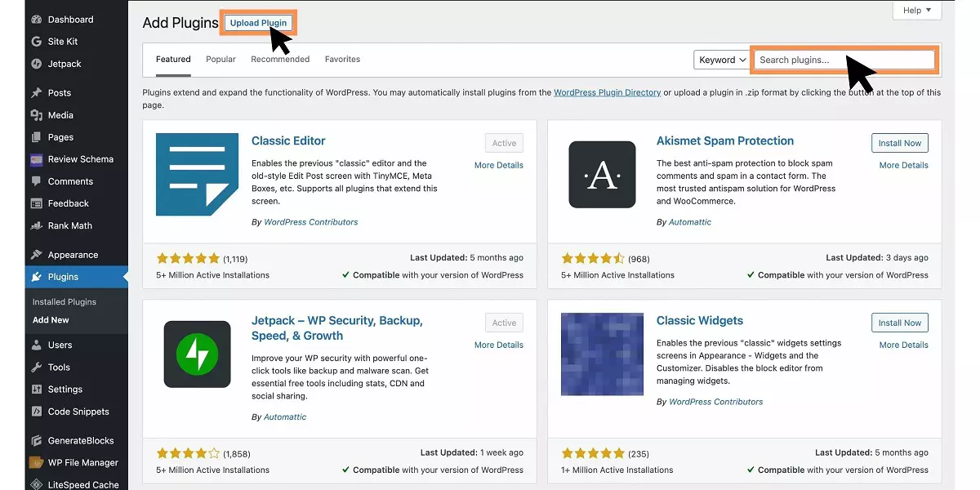Install Classic Widgets plugin now

tap(900, 323)
